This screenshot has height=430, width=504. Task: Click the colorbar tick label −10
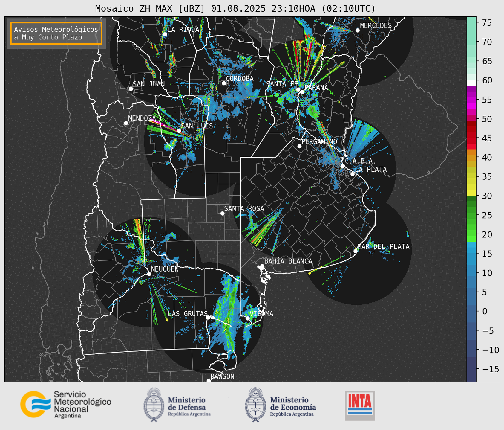click(x=490, y=350)
